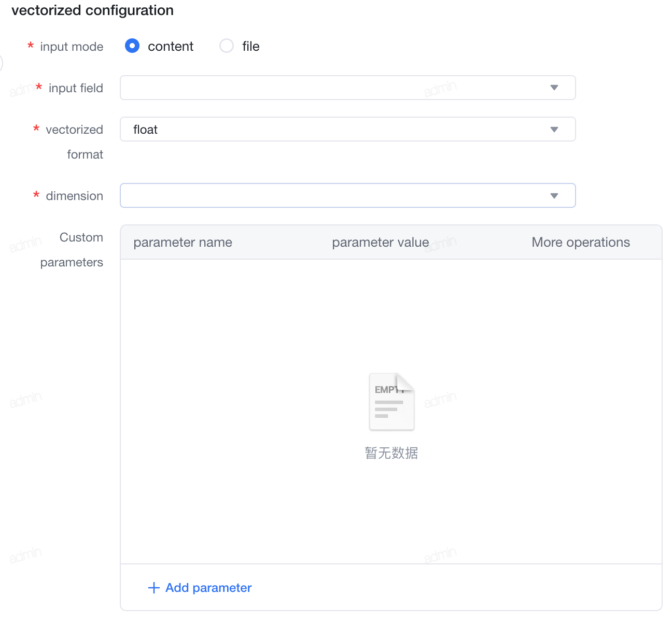Select the content radio button

tap(132, 46)
